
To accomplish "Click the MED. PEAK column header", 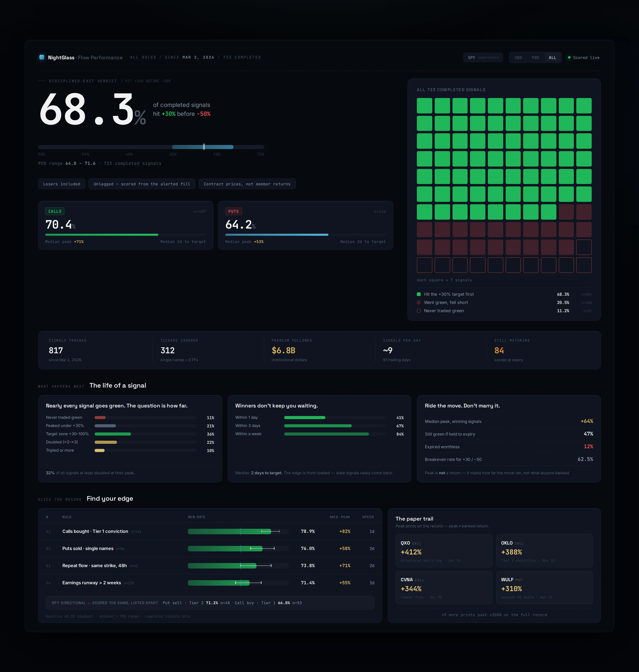I will [x=340, y=517].
